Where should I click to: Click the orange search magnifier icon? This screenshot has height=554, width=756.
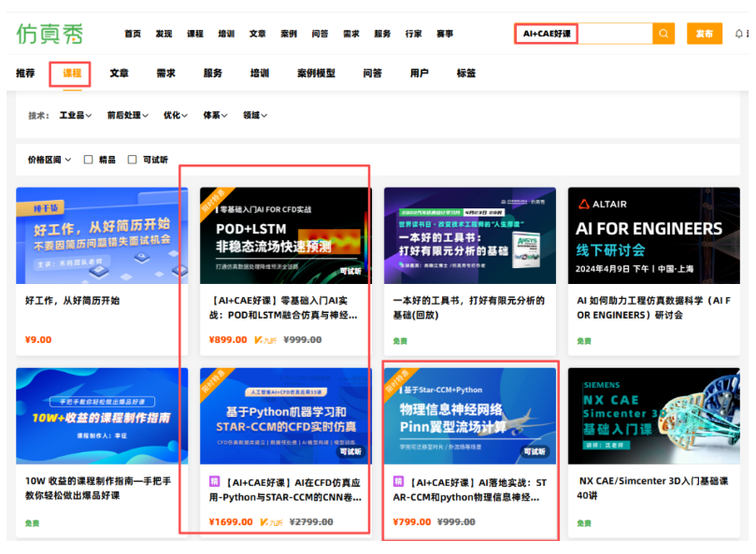[x=663, y=34]
